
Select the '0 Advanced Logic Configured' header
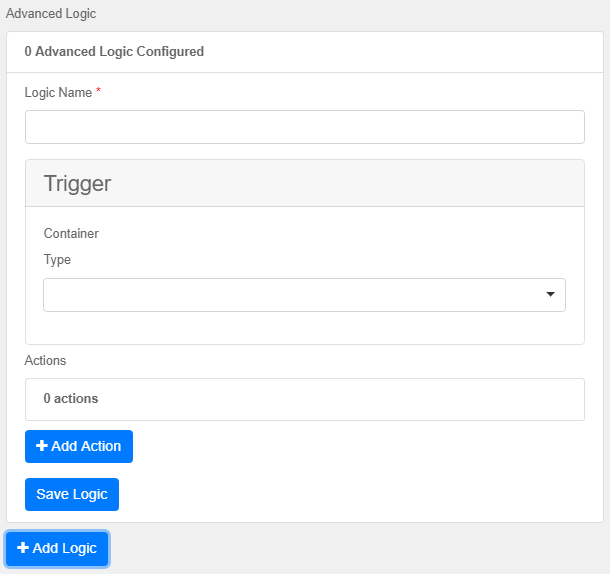114,51
